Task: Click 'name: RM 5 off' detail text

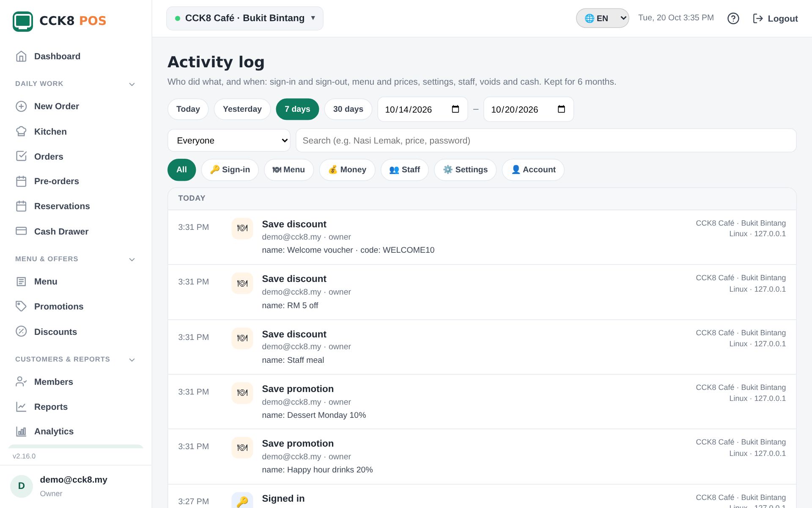Action: [290, 306]
